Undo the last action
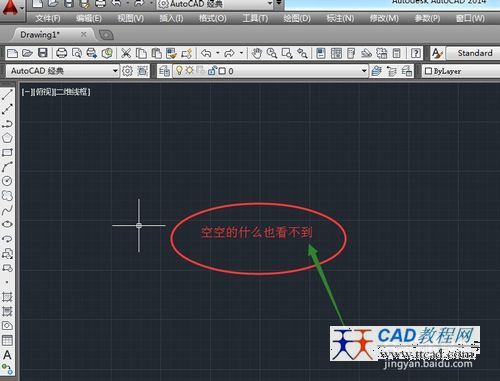The height and width of the screenshot is (381, 500). 206,53
